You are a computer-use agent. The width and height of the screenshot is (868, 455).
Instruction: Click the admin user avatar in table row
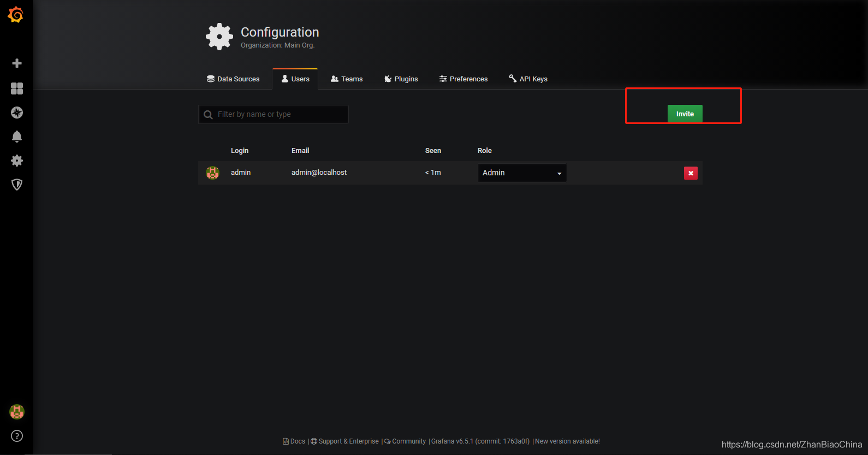(x=212, y=173)
